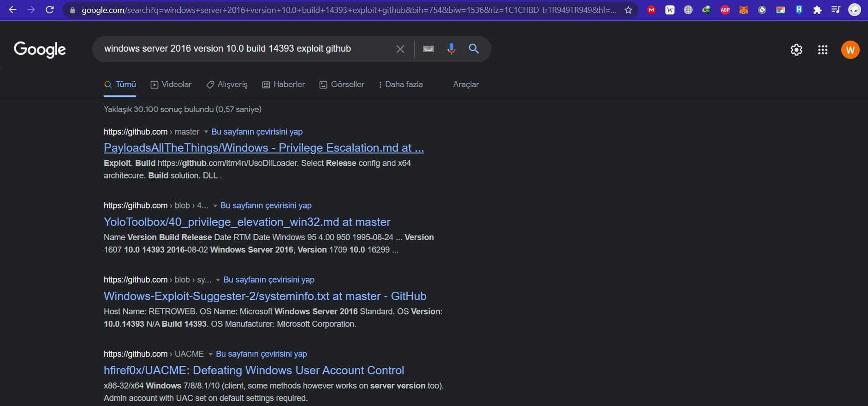Open the 'Daha fazla' more menu
This screenshot has height=406, width=868.
click(x=400, y=84)
